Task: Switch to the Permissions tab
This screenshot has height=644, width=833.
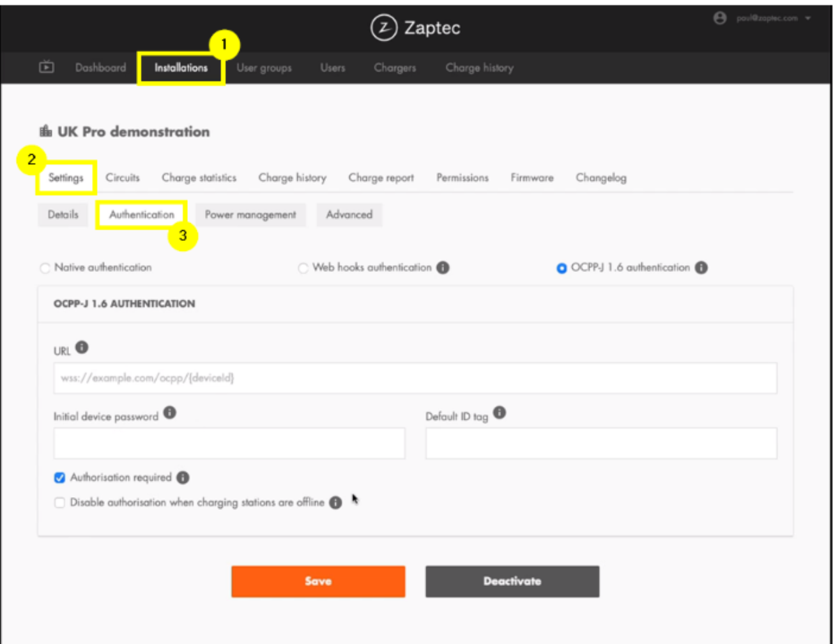Action: (462, 178)
